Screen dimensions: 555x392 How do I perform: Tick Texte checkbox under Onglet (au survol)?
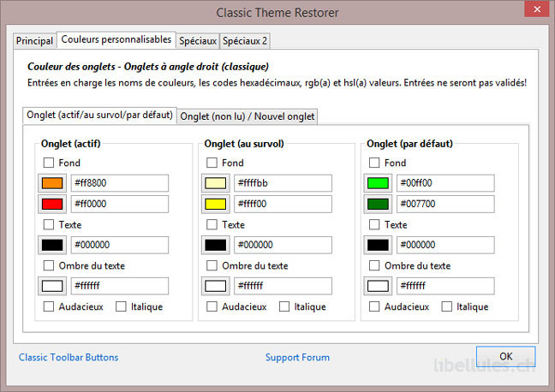(x=212, y=224)
